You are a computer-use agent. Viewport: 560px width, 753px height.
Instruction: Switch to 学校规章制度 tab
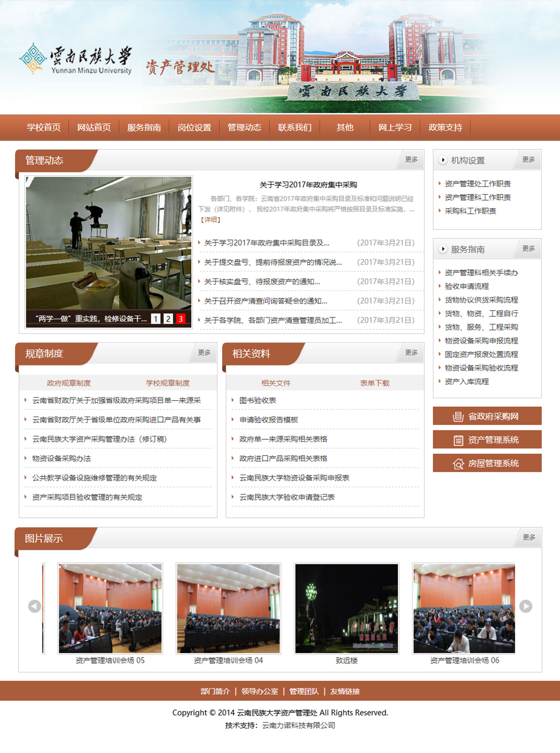pyautogui.click(x=168, y=383)
